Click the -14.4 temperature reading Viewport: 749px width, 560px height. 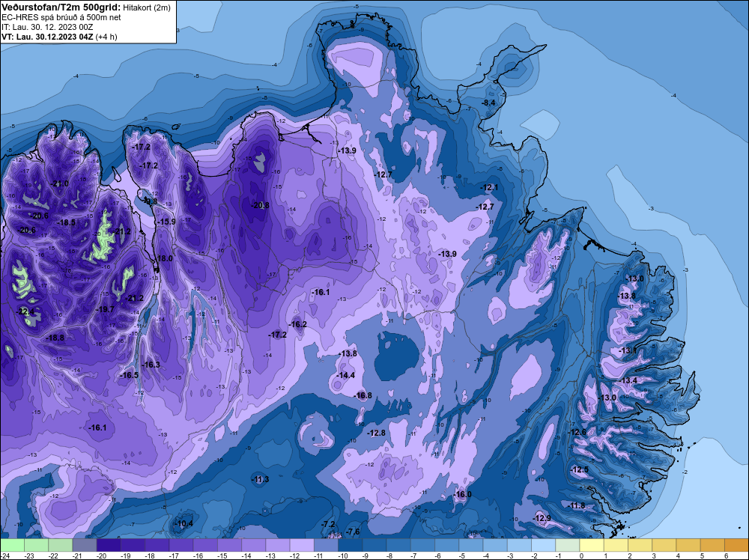coord(345,375)
